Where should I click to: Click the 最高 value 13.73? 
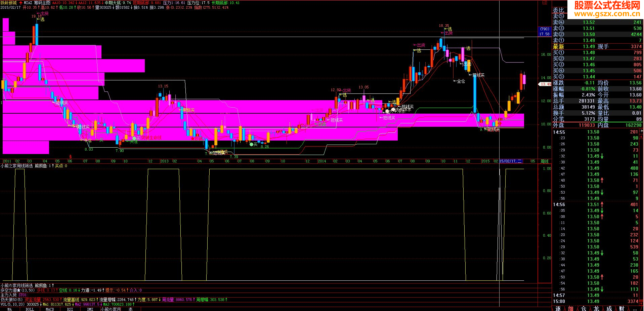point(635,101)
